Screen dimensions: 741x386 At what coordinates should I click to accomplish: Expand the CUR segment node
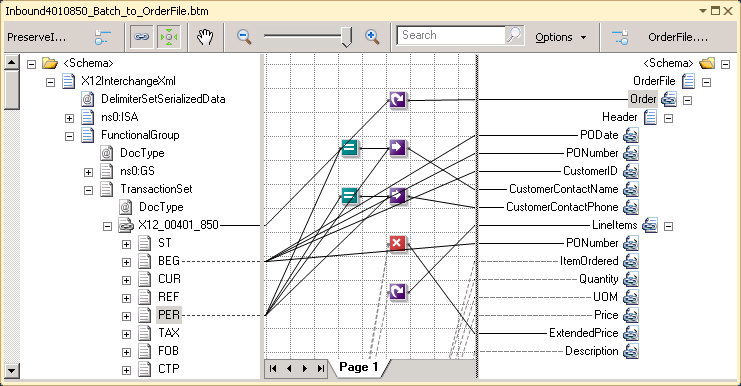(x=126, y=280)
